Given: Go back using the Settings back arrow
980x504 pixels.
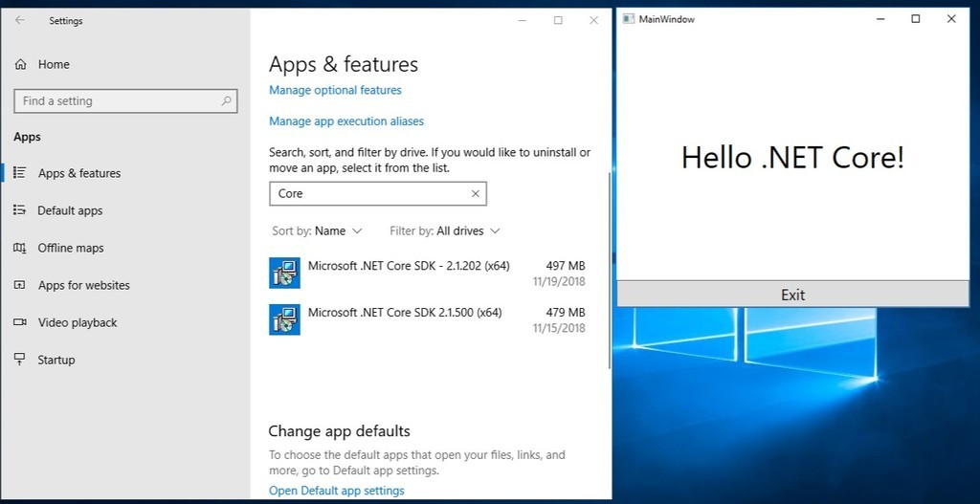Looking at the screenshot, I should pos(20,20).
